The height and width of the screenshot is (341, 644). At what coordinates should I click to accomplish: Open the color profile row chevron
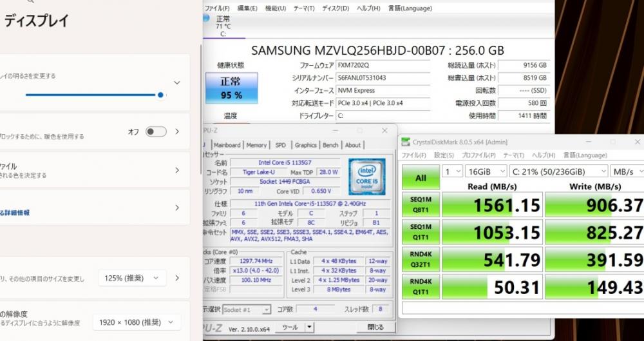[177, 170]
